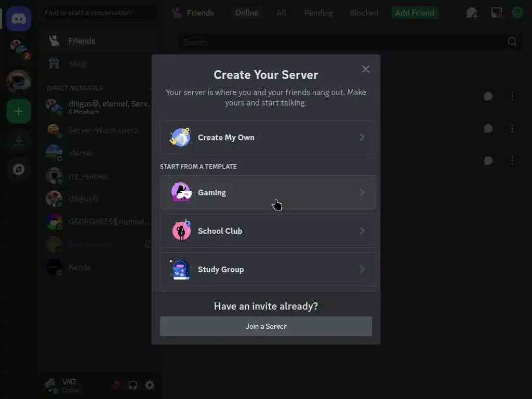Click the search magnifier icon

512,42
